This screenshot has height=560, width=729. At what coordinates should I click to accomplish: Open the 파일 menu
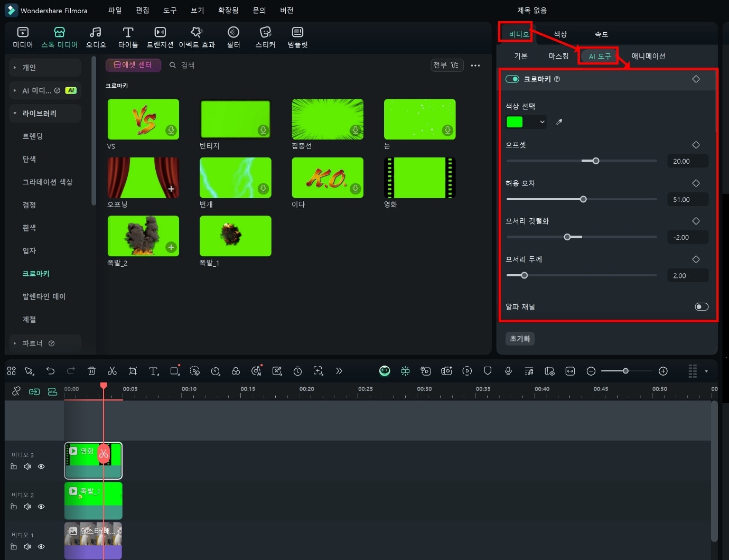click(115, 10)
